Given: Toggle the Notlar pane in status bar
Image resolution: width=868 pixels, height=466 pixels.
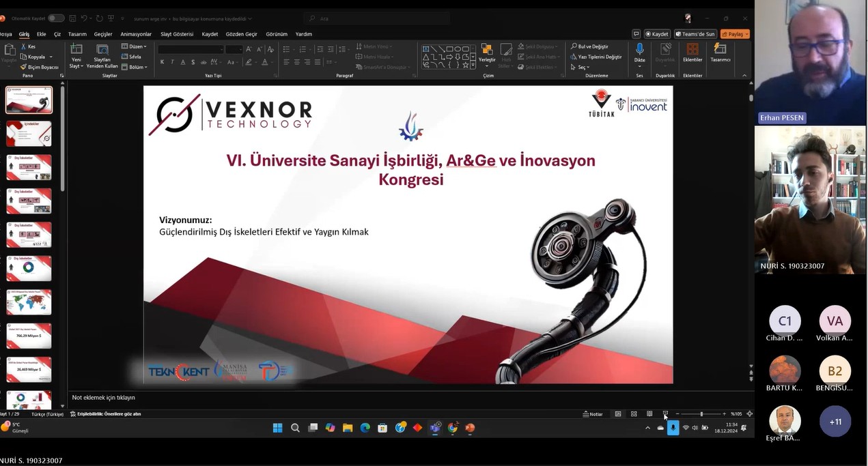Looking at the screenshot, I should (593, 414).
